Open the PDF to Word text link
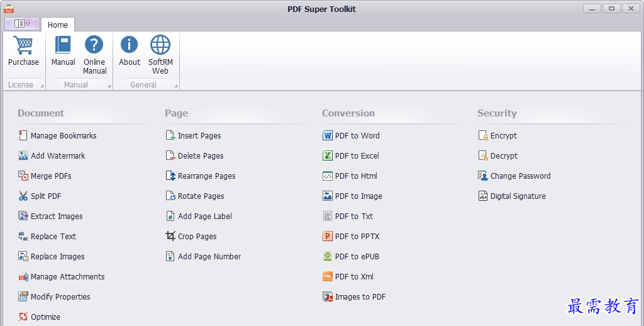 [x=357, y=136]
